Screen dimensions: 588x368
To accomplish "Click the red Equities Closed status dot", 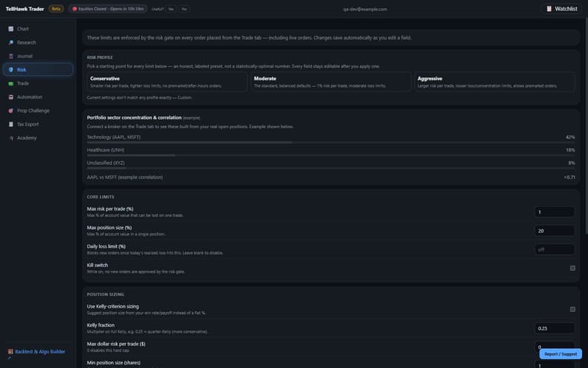I will coord(75,9).
